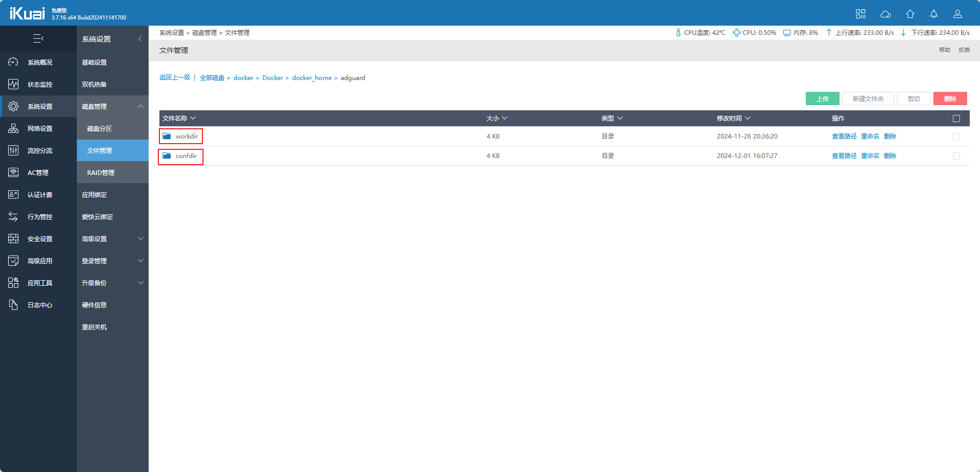980x472 pixels.
Task: Click the cloud icon in top header
Action: (x=885, y=14)
